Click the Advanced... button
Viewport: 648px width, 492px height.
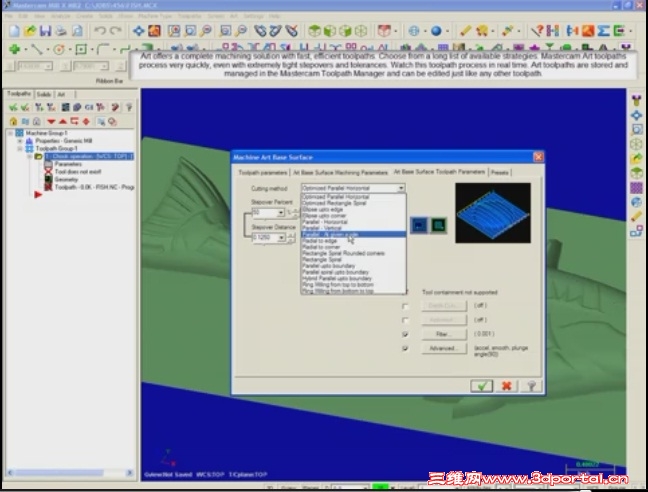point(444,349)
